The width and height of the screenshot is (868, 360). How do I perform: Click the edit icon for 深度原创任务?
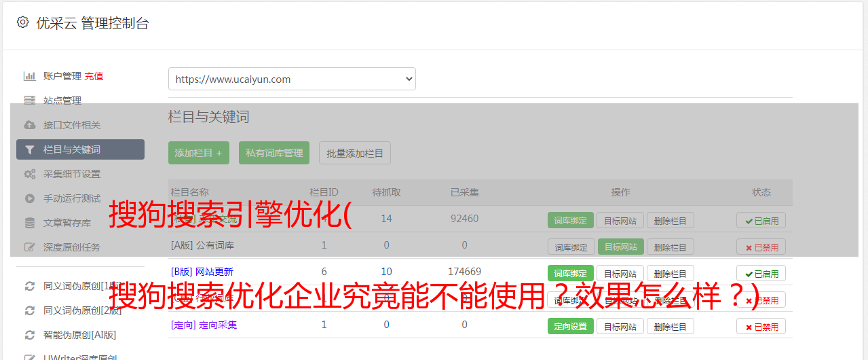pos(29,247)
